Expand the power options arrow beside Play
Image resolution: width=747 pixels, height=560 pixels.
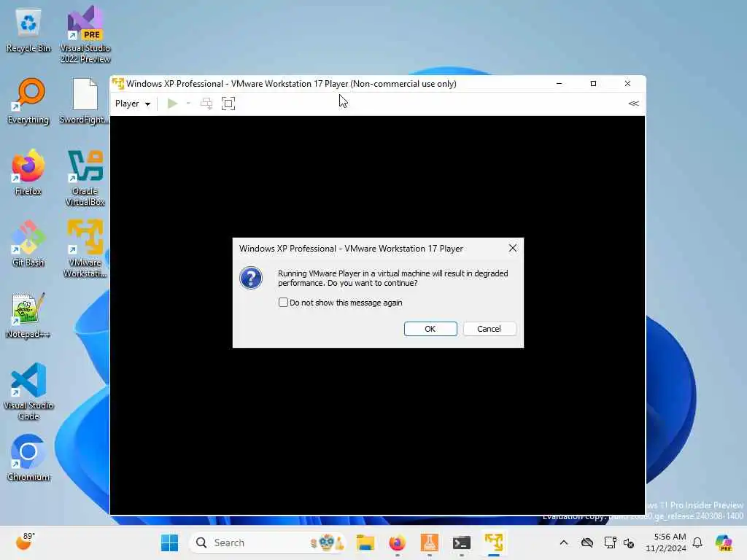tap(188, 104)
